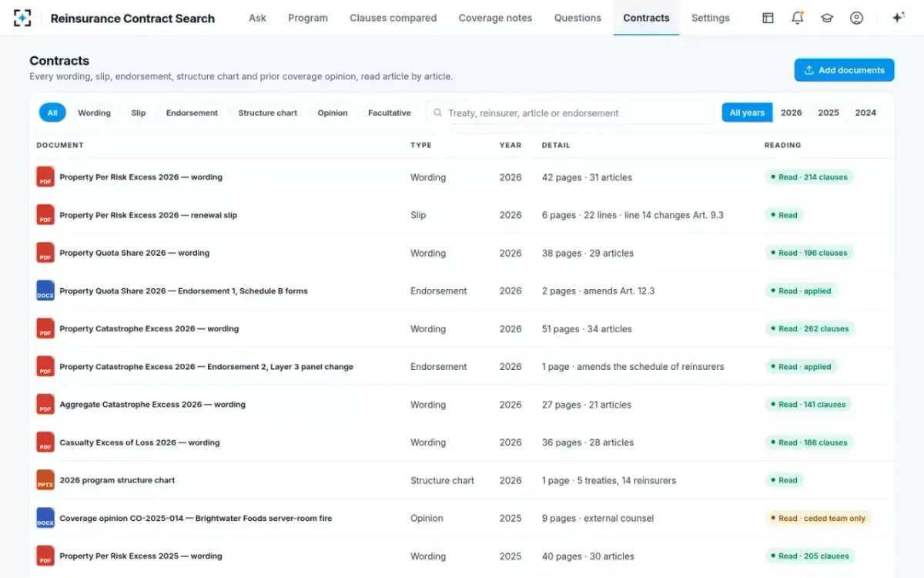Switch to the Ask tab
924x578 pixels.
click(x=257, y=18)
